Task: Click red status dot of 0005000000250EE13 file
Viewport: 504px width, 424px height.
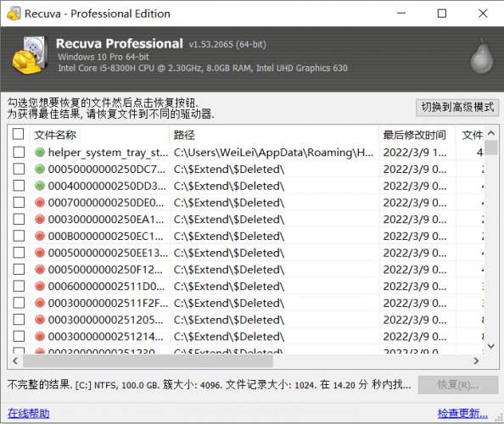Action: point(40,253)
